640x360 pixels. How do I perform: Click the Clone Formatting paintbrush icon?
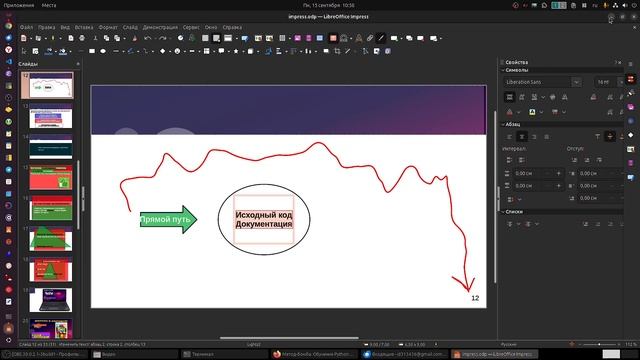tap(134, 38)
